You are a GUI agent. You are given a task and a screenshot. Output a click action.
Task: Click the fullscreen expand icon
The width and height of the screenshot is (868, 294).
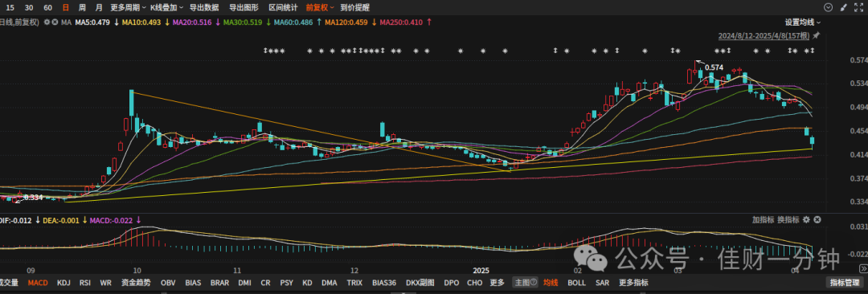pyautogui.click(x=859, y=7)
